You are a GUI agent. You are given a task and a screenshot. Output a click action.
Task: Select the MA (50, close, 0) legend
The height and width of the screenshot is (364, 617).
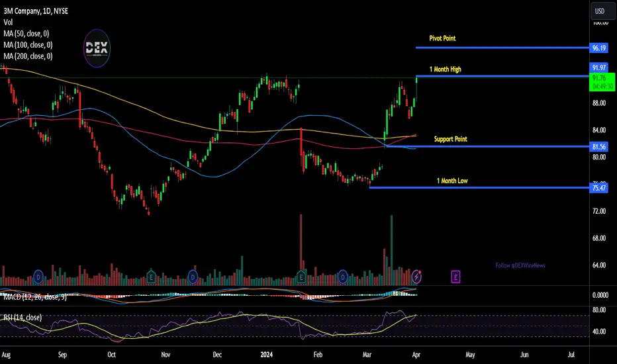[x=26, y=34]
